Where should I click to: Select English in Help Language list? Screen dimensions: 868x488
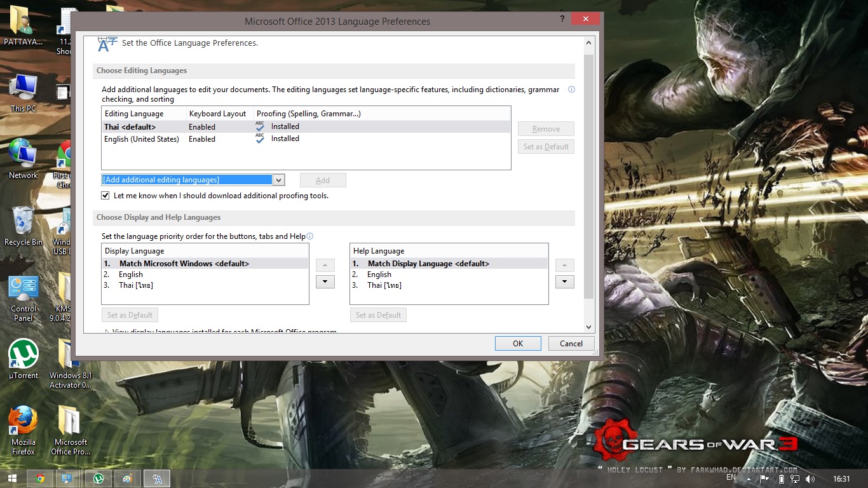point(449,274)
